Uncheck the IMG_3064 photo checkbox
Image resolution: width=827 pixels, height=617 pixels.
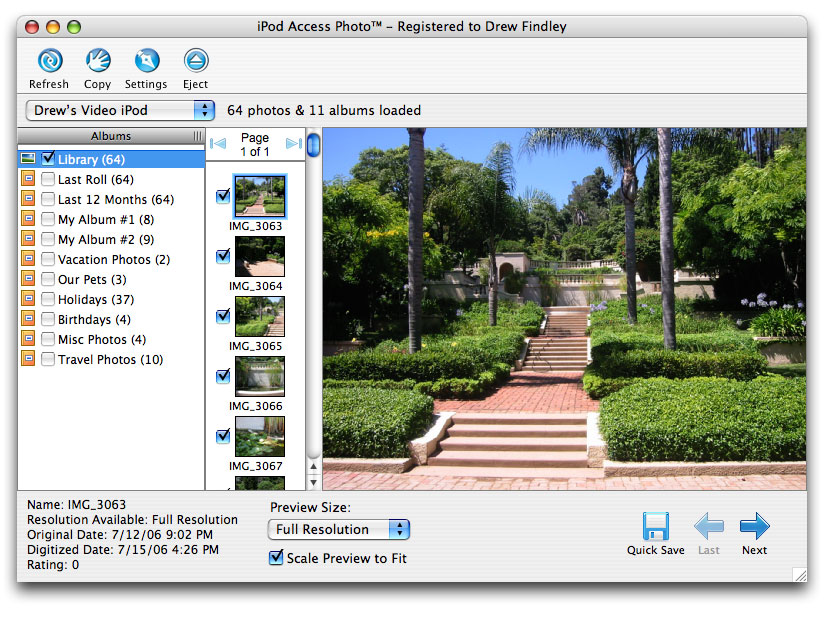pyautogui.click(x=223, y=256)
